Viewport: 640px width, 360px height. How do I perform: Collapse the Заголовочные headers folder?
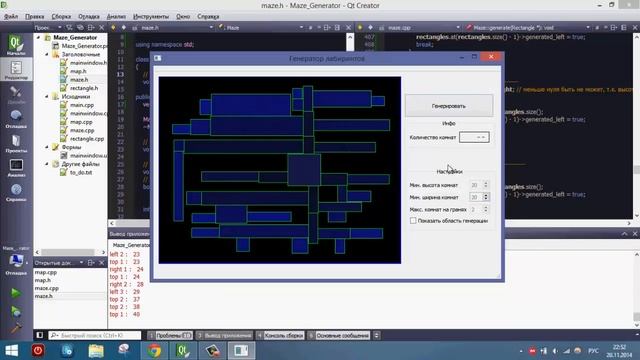point(47,54)
